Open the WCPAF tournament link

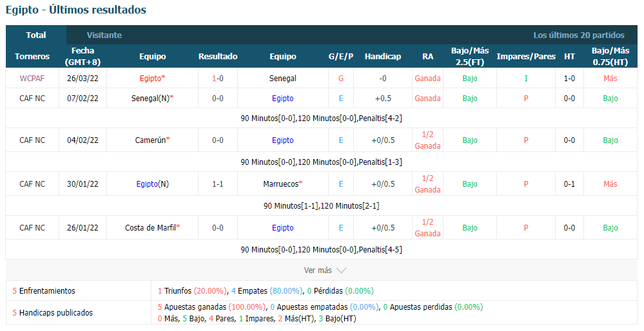(x=32, y=78)
